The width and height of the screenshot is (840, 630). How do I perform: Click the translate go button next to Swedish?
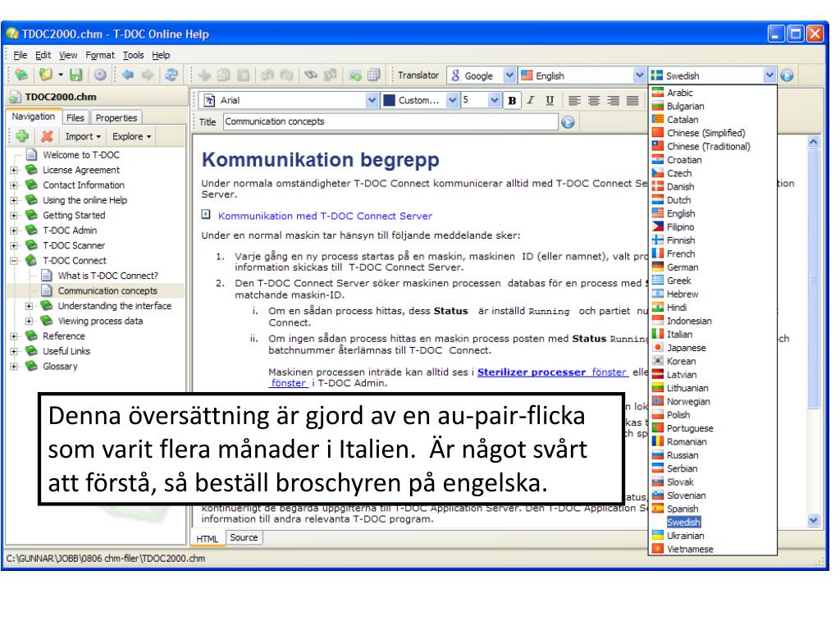[x=787, y=75]
